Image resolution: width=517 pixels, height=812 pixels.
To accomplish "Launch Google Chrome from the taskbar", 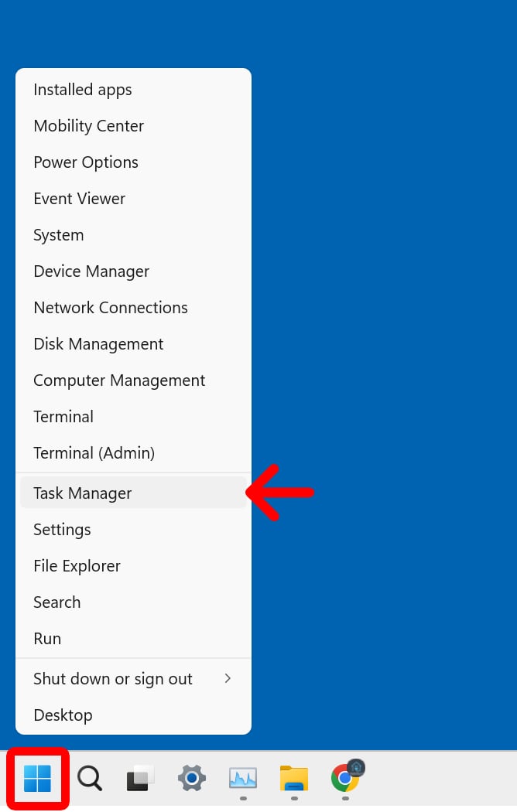I will 345,778.
